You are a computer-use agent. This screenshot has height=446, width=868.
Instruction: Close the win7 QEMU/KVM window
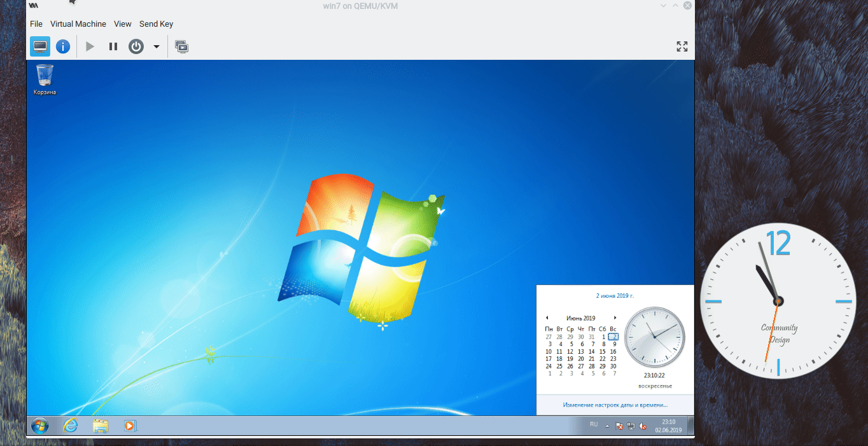687,5
